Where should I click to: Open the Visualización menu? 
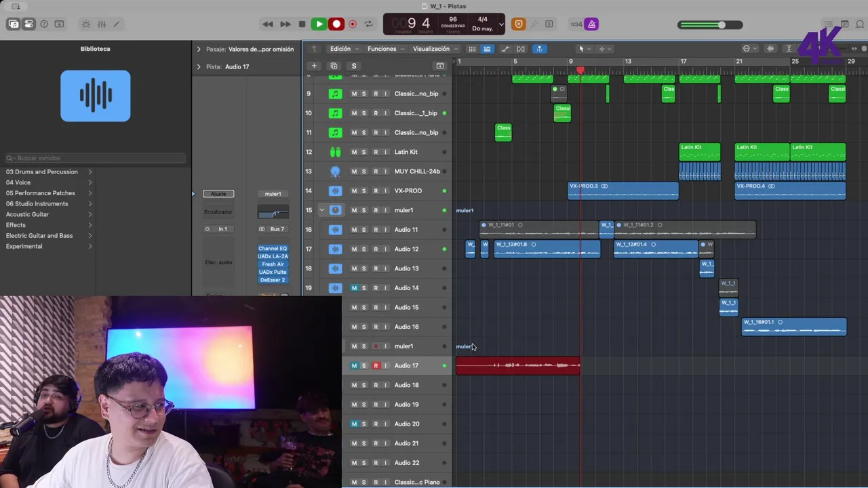tap(435, 49)
